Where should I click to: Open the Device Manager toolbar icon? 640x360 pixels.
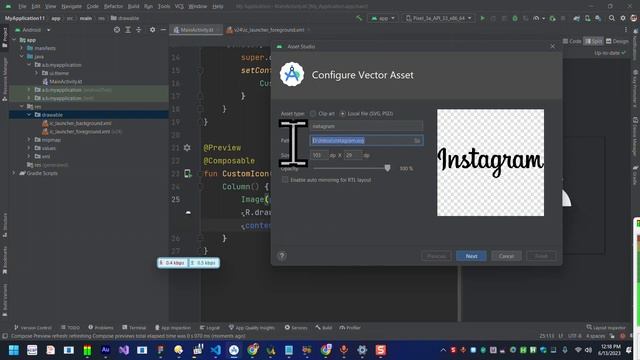tap(587, 18)
